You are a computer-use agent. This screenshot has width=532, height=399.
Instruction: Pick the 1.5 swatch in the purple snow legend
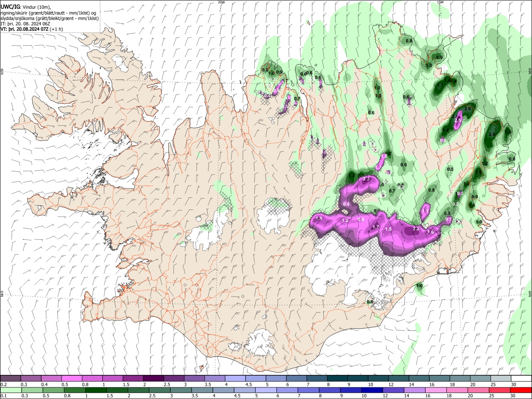pos(133,379)
